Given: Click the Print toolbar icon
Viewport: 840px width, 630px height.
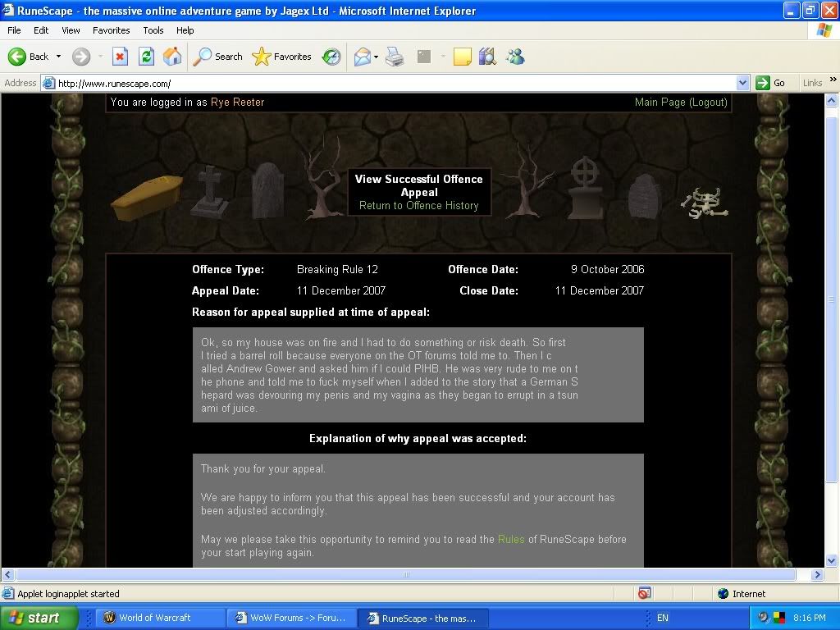Looking at the screenshot, I should tap(395, 57).
